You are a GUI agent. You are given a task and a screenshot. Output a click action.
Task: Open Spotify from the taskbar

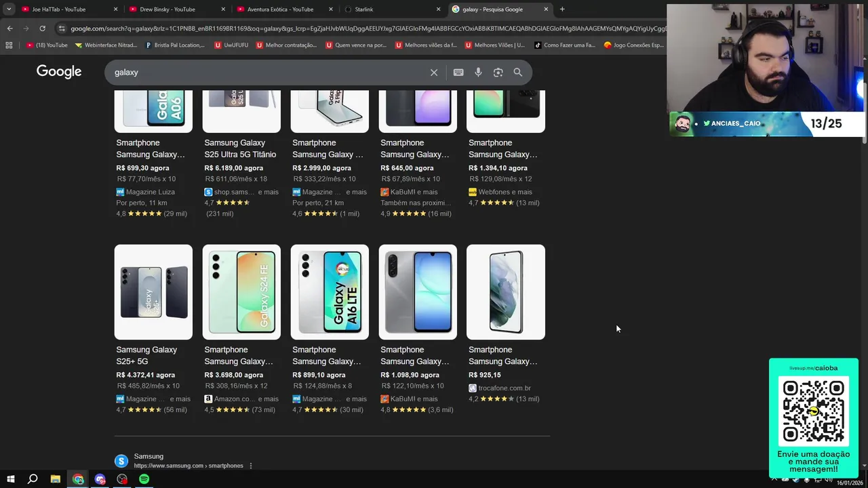pos(144,479)
